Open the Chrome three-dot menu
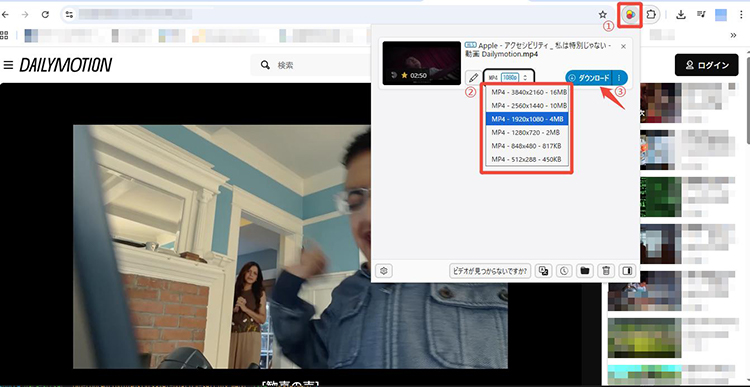The width and height of the screenshot is (750, 387). tap(740, 15)
